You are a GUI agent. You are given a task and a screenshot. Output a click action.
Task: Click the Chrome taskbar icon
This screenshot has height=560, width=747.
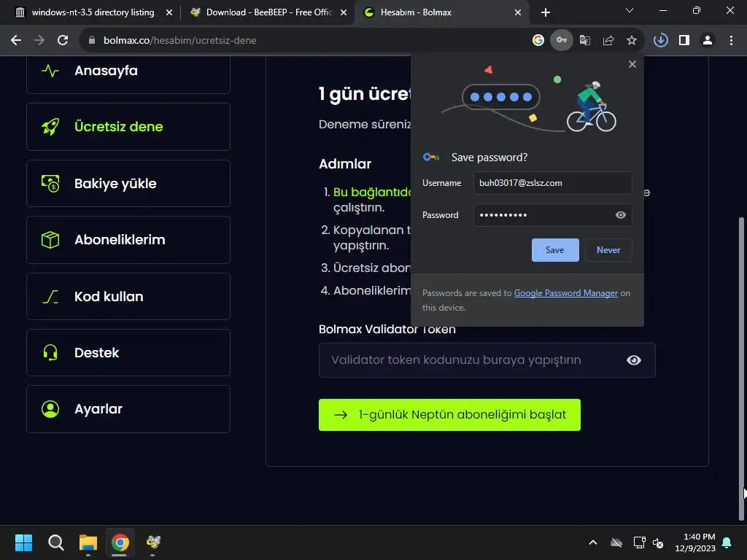120,542
